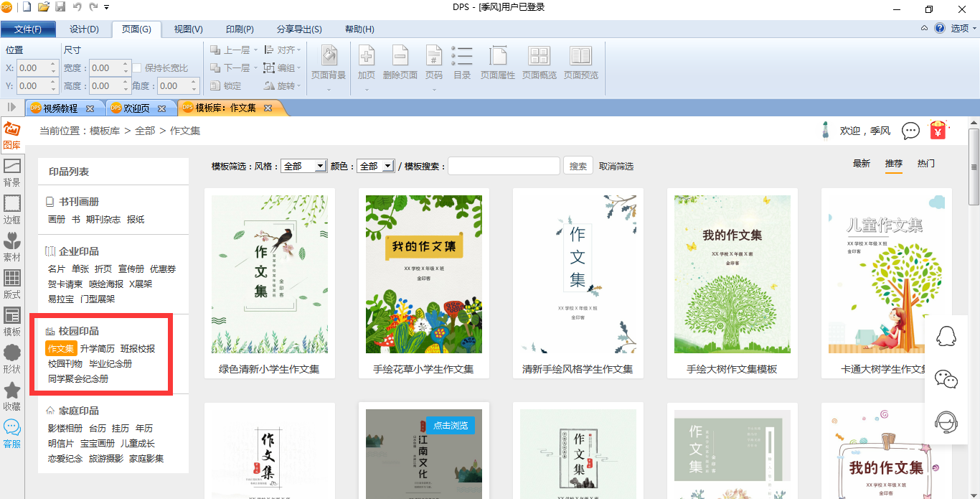Switch to the 印刷(P) ribbon tab
980x499 pixels.
click(240, 29)
